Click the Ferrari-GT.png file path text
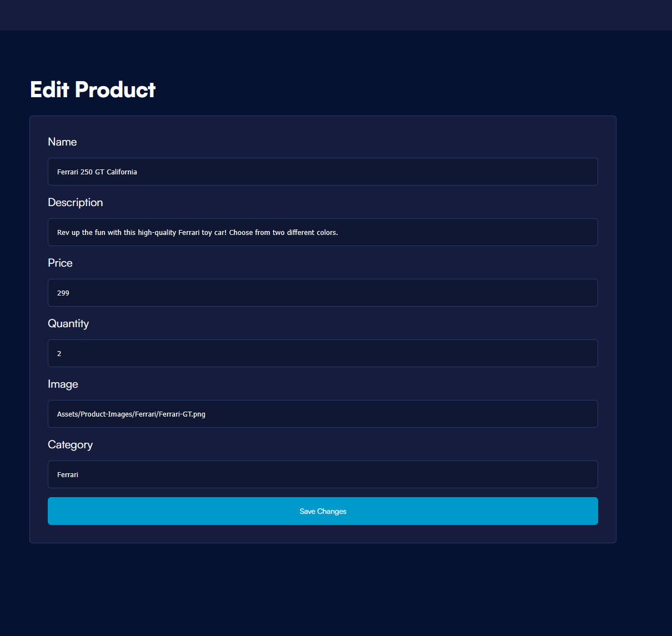Image resolution: width=672 pixels, height=636 pixels. pyautogui.click(x=131, y=414)
